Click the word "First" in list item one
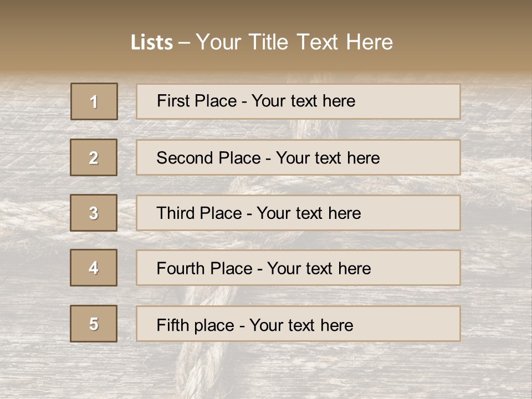 172,101
